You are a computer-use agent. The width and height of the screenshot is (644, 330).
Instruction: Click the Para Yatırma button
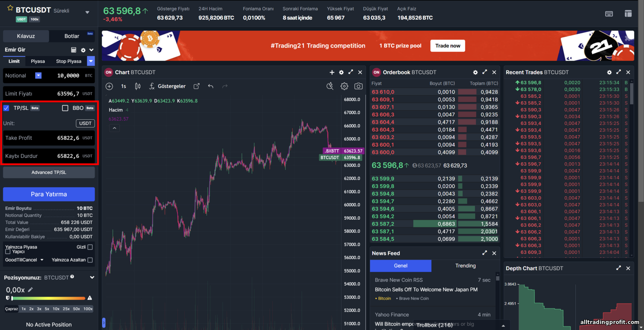[x=49, y=194]
